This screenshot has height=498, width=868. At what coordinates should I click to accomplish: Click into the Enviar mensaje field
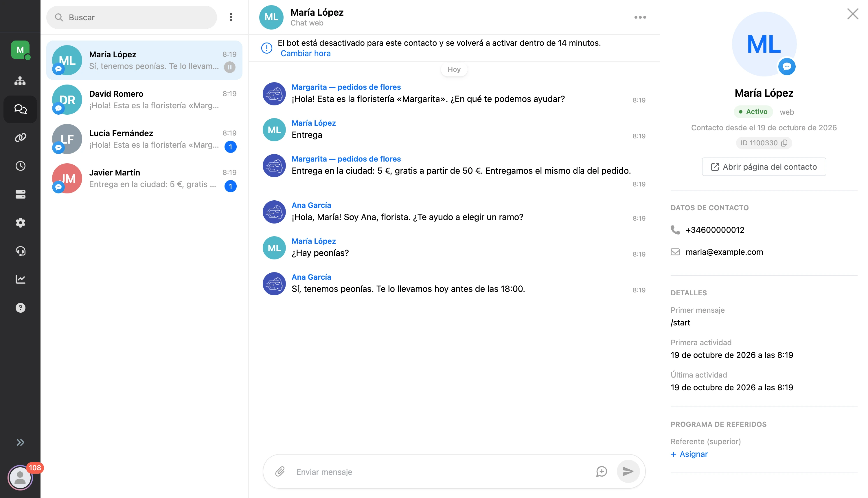point(441,472)
